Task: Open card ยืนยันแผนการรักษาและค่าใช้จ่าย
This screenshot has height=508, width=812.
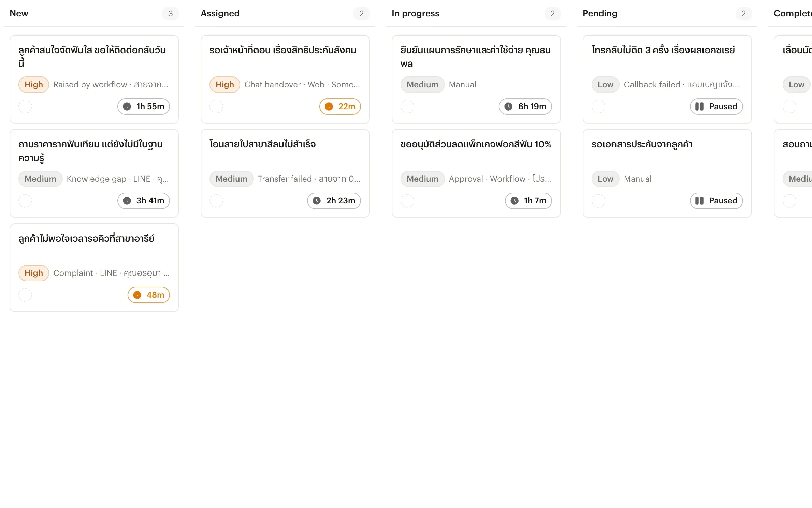Action: coord(476,79)
